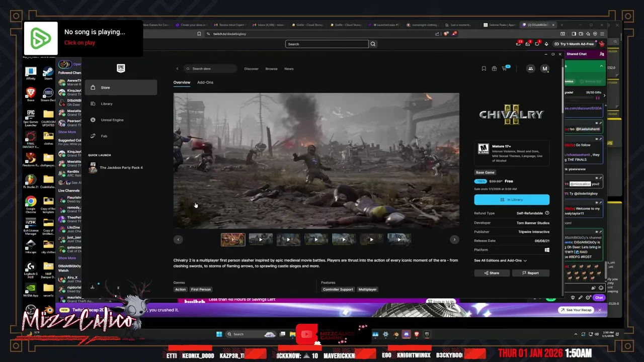Screen dimensions: 644x362
Task: Open Epic Games Launcher desktop shortcut
Action: coord(31,117)
